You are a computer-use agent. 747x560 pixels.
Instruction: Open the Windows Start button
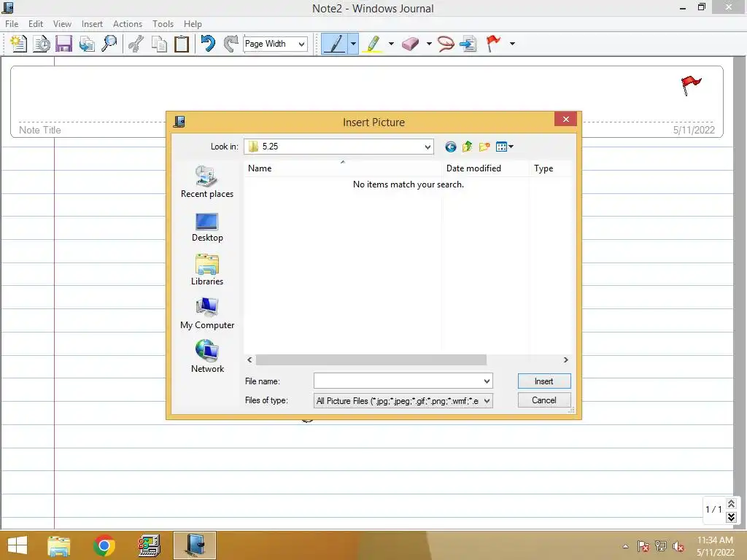(x=18, y=545)
